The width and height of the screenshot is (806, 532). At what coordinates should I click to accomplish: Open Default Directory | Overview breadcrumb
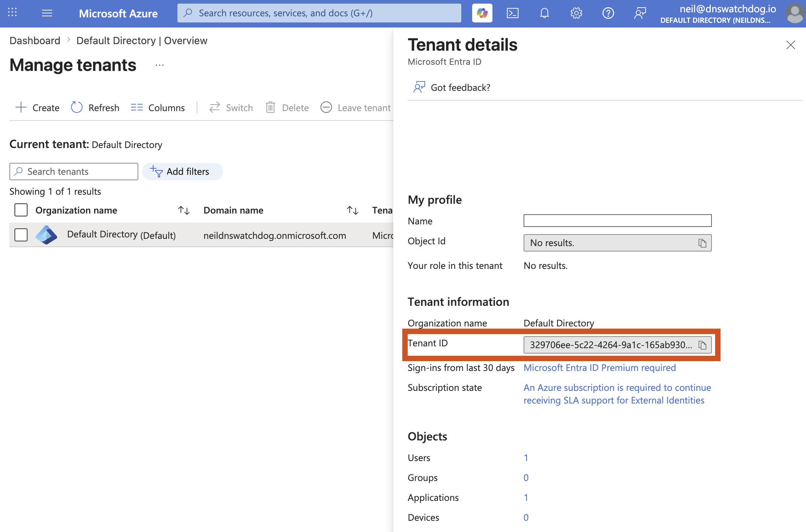pyautogui.click(x=142, y=41)
